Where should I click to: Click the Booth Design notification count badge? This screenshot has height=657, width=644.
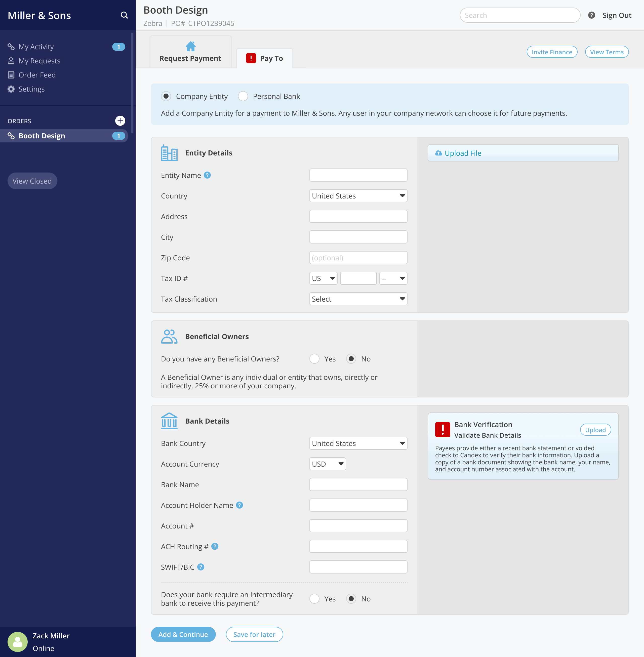[x=118, y=136]
